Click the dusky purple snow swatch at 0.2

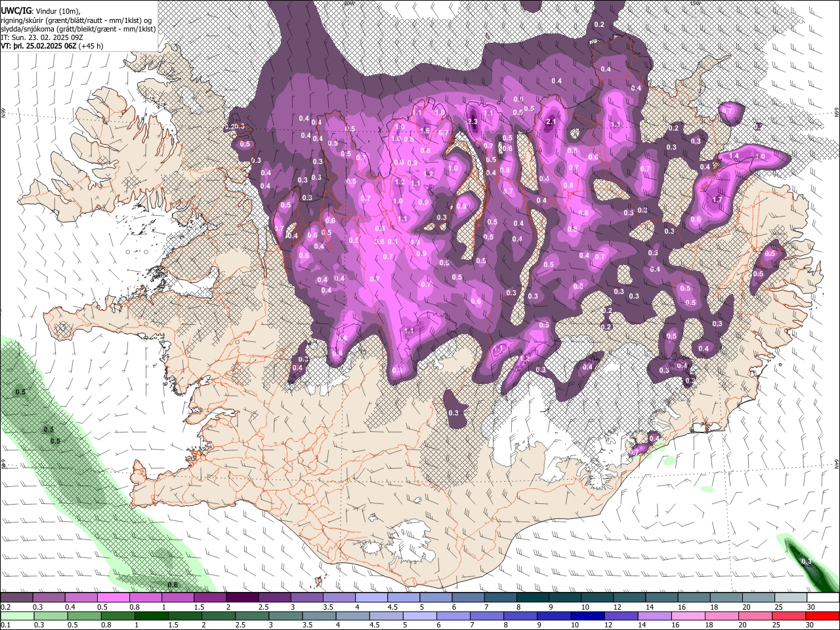tap(16, 598)
